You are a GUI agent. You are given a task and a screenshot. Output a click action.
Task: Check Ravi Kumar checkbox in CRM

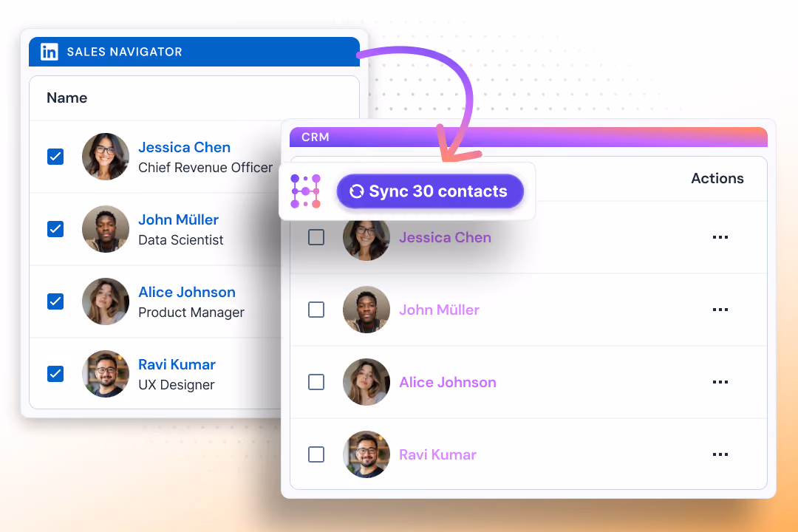point(316,454)
